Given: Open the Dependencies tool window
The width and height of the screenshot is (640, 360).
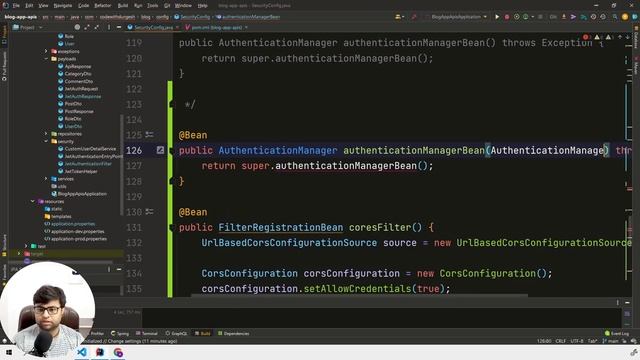Looking at the screenshot, I should (233, 333).
